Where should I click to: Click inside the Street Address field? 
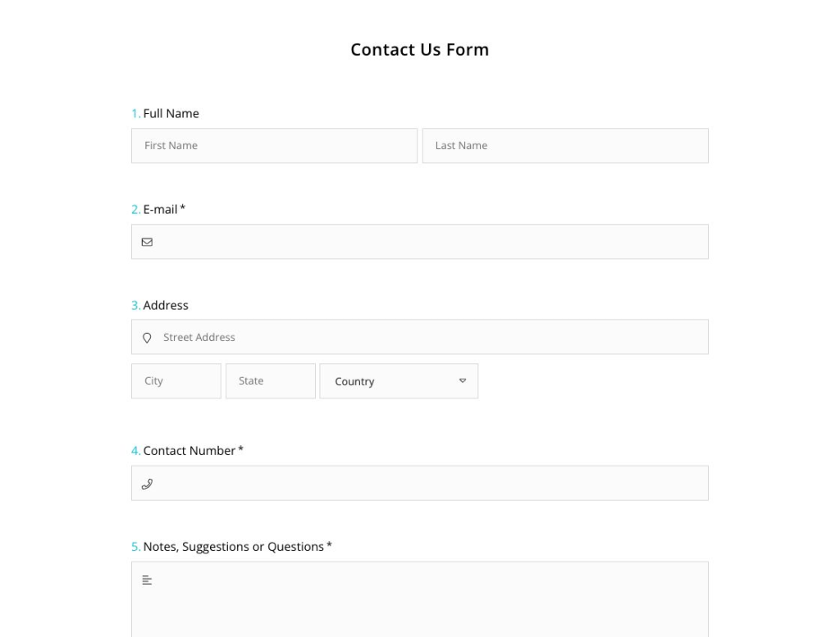click(x=419, y=336)
